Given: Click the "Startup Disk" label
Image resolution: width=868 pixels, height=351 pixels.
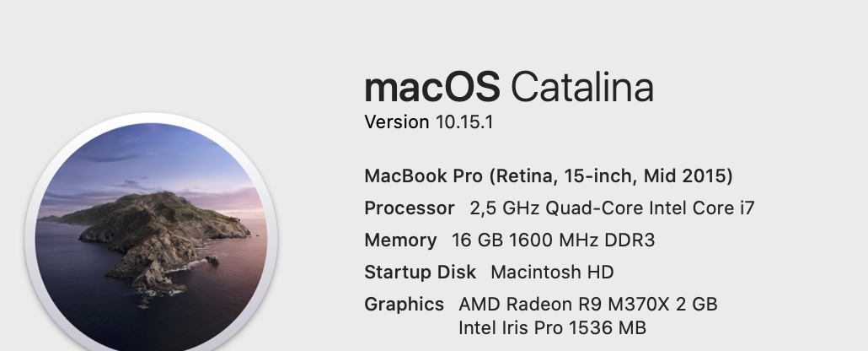Looking at the screenshot, I should pyautogui.click(x=420, y=273).
